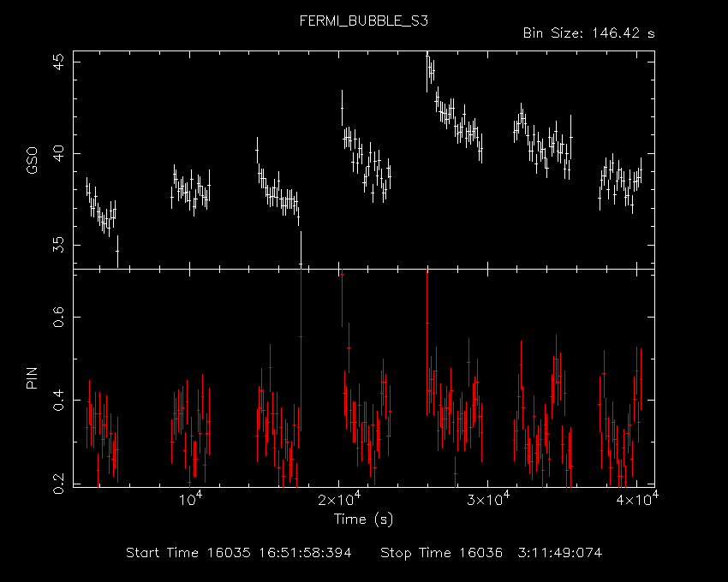Click the PIN axis tick value 0.4
728x582 pixels.
point(59,400)
